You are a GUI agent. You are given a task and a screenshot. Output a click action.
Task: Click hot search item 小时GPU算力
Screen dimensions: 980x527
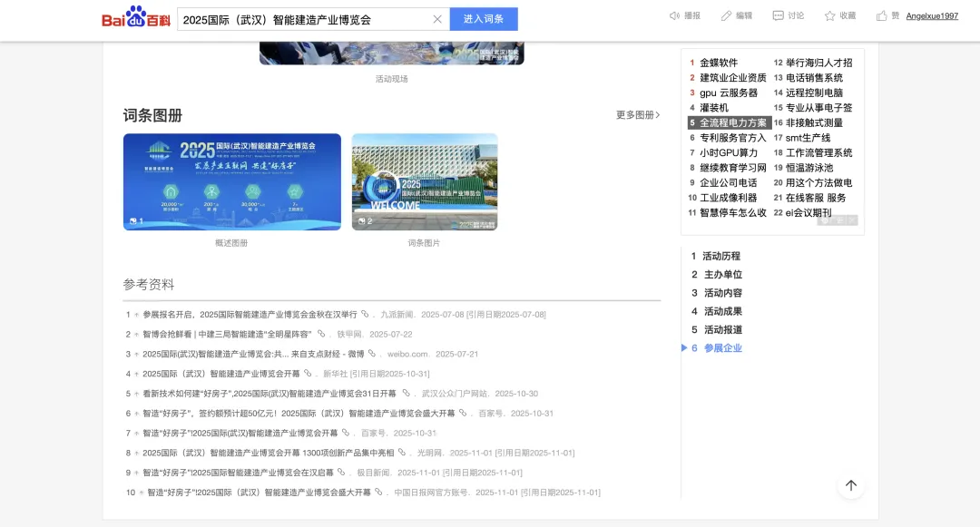(x=729, y=152)
